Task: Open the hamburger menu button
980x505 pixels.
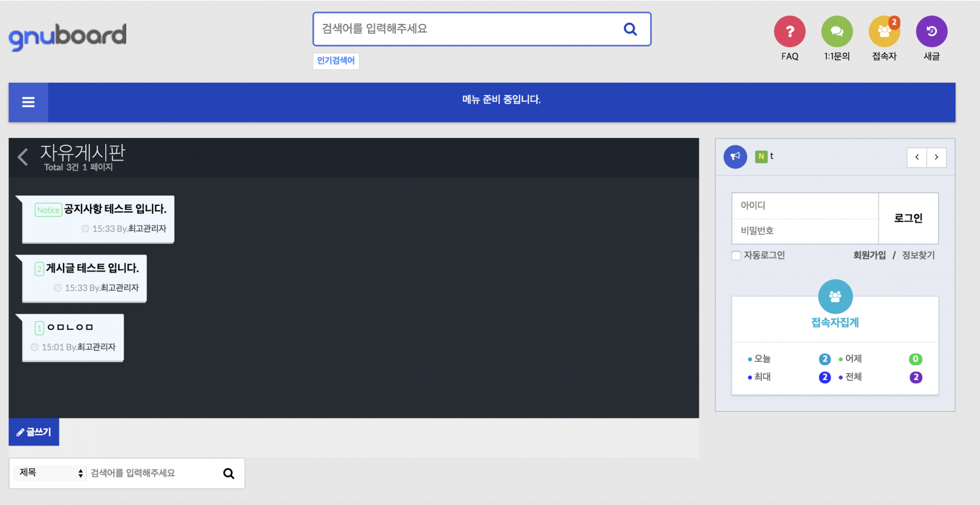Action: coord(28,102)
